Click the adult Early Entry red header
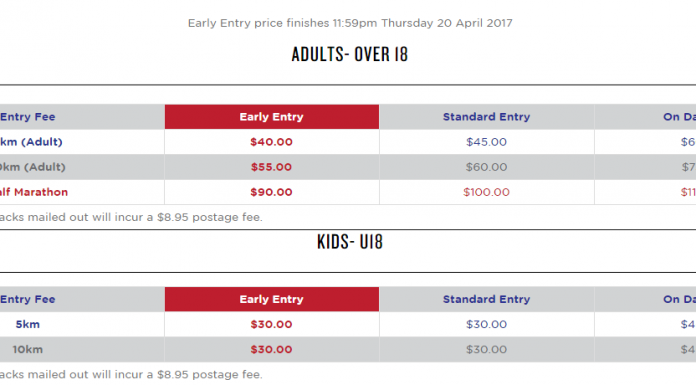 272,117
